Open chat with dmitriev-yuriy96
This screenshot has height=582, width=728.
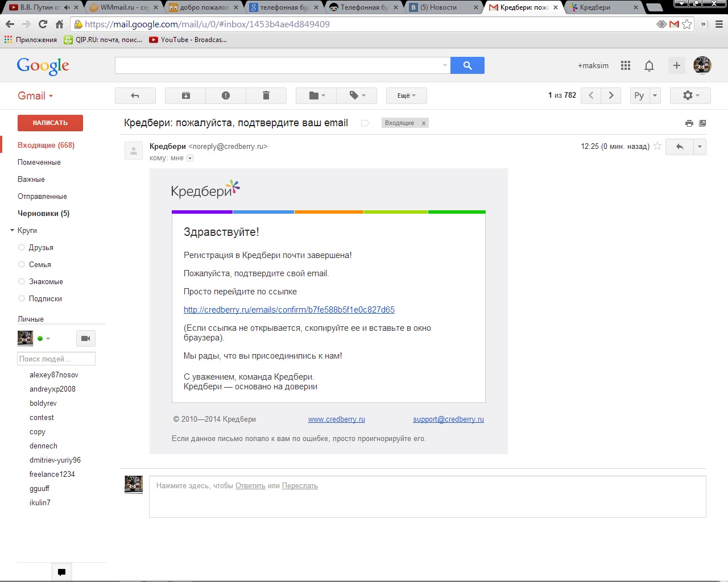pos(55,460)
